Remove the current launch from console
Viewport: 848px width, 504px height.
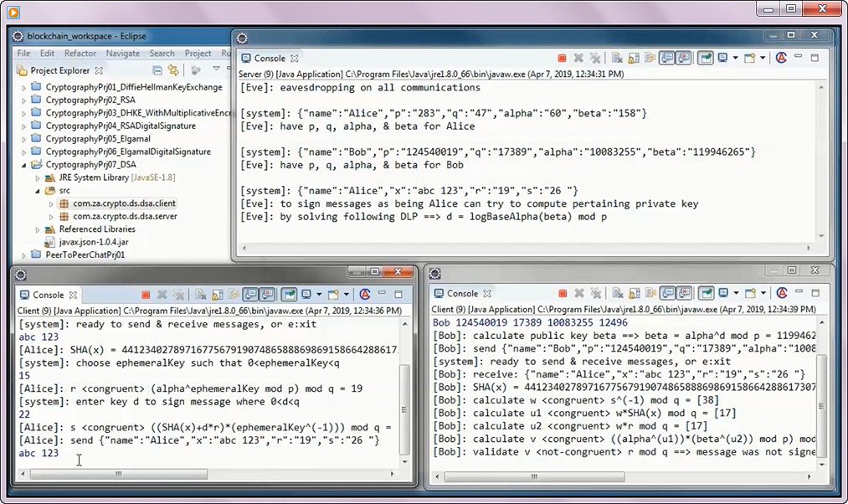click(578, 56)
